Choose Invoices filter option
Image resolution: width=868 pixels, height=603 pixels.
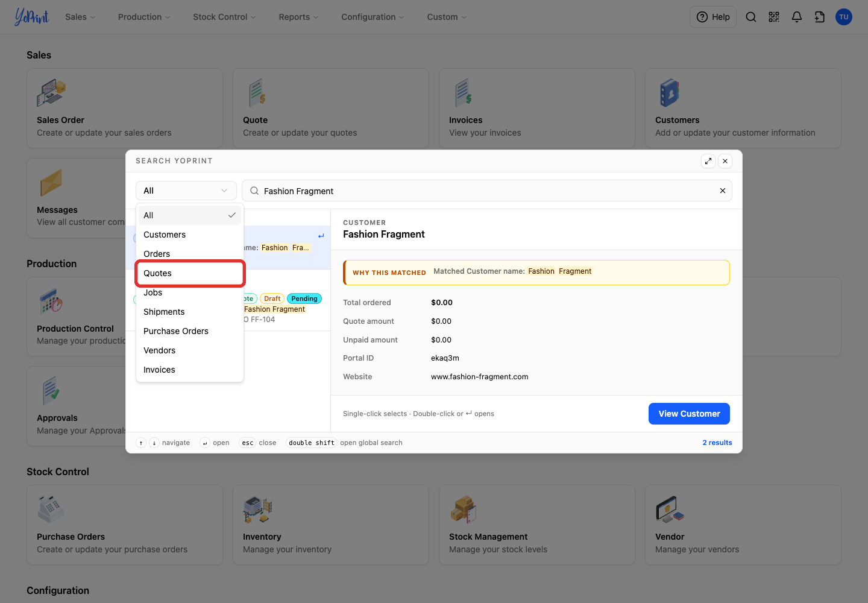190,370
